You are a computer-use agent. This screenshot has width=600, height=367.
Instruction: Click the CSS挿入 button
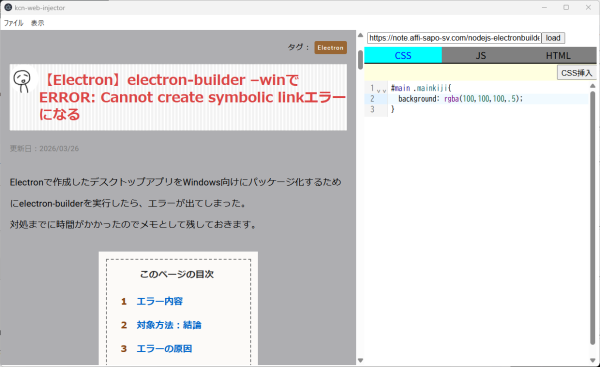click(576, 73)
